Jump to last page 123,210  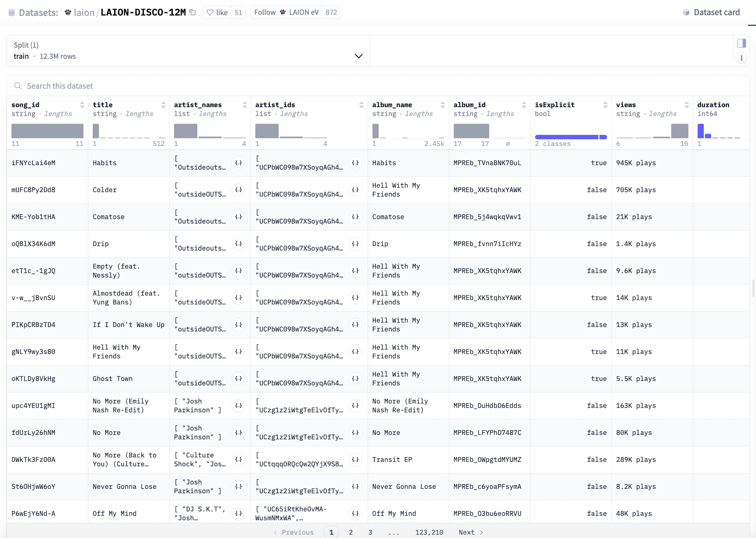[429, 532]
